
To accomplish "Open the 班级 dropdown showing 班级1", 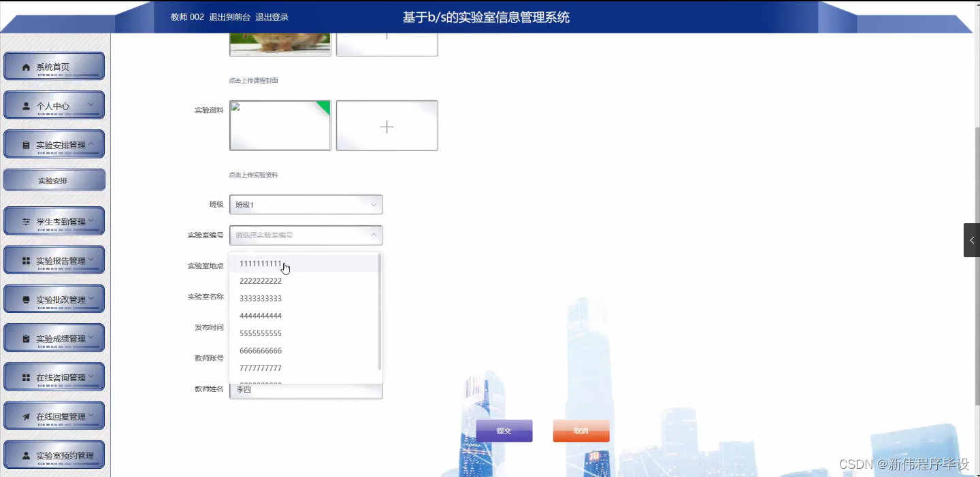I will tap(306, 204).
